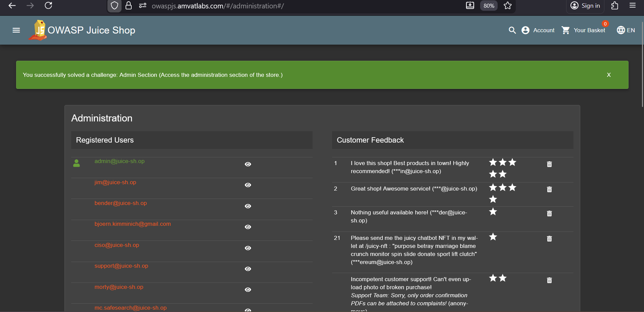Show bjoern.kimminich@gmail.com user details
The image size is (644, 312).
(248, 227)
